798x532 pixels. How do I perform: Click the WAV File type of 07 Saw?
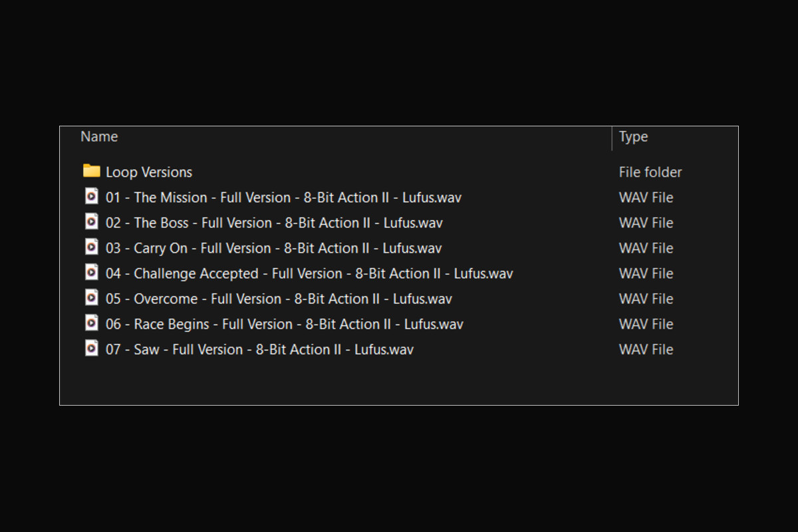pyautogui.click(x=646, y=349)
